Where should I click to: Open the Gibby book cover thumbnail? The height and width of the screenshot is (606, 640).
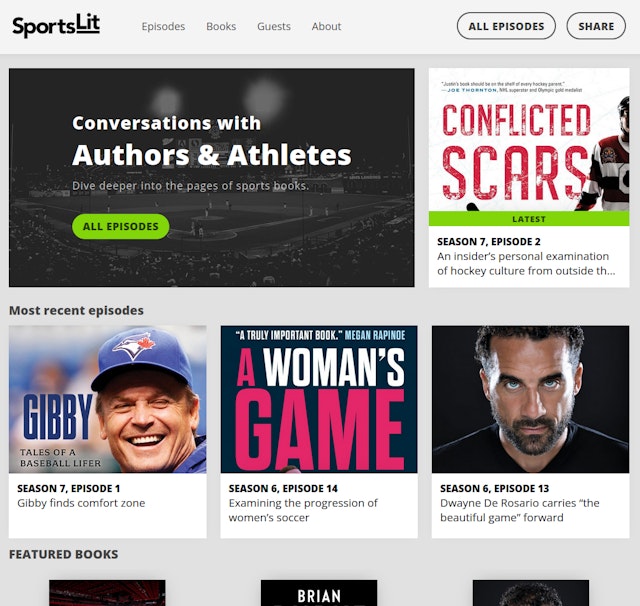(x=108, y=399)
